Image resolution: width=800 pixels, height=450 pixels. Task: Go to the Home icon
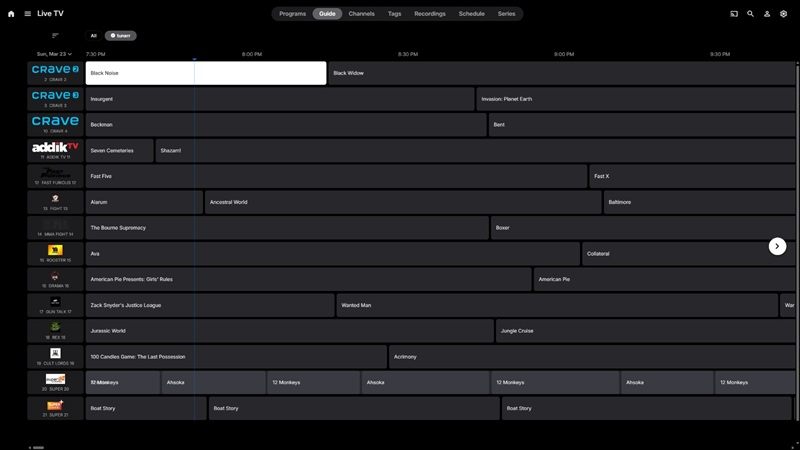[11, 14]
